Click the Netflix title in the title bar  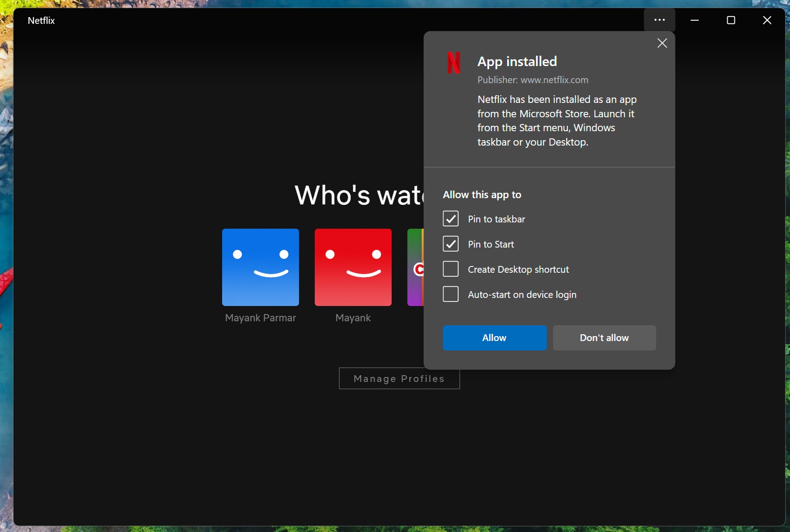tap(41, 20)
